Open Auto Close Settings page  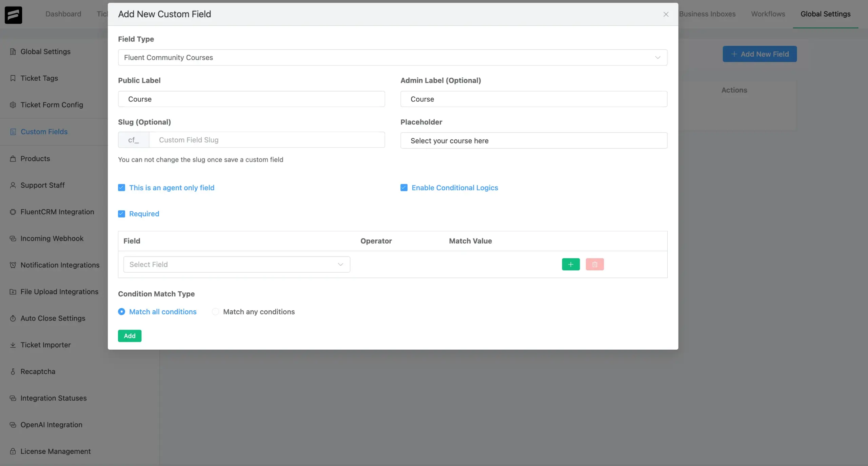coord(53,318)
